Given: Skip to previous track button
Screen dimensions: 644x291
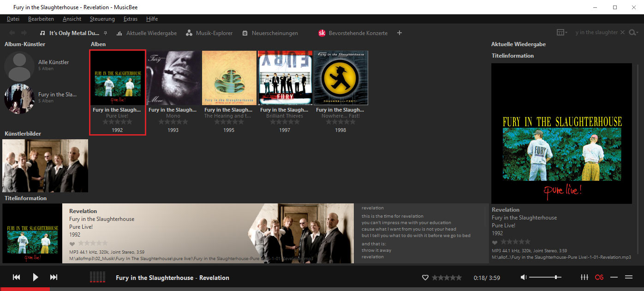Looking at the screenshot, I should tap(16, 277).
